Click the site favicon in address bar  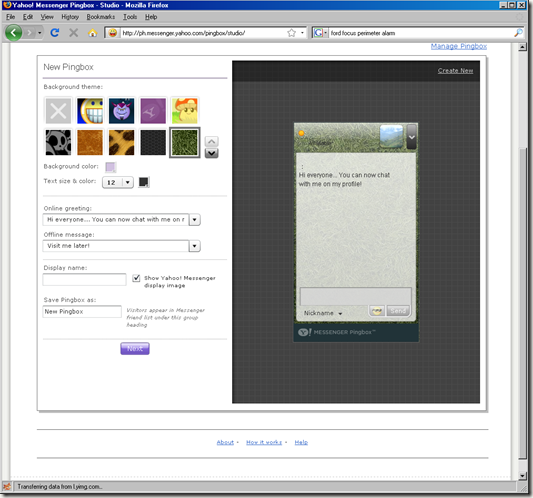coord(113,33)
